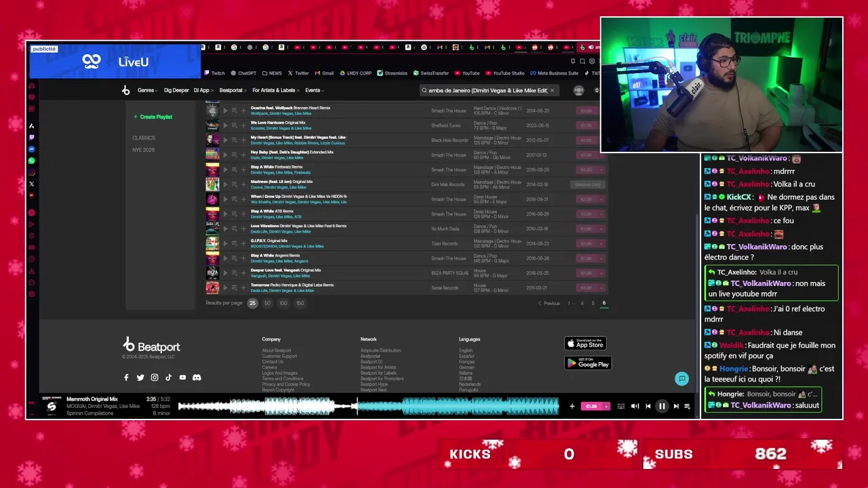
Task: Open the CLASSICS playlist
Action: click(x=144, y=138)
